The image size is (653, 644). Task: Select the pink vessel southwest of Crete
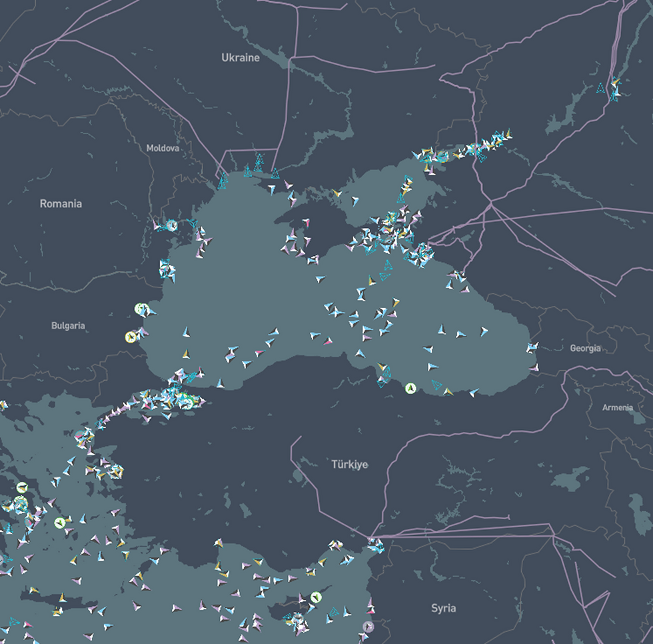(x=27, y=624)
